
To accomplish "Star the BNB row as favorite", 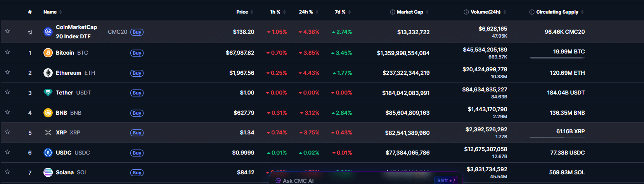I will [7, 112].
